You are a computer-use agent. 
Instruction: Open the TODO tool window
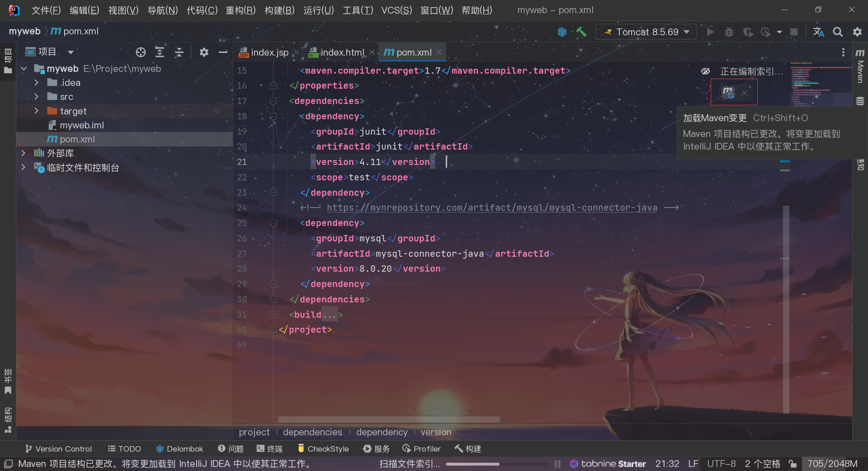pyautogui.click(x=124, y=449)
